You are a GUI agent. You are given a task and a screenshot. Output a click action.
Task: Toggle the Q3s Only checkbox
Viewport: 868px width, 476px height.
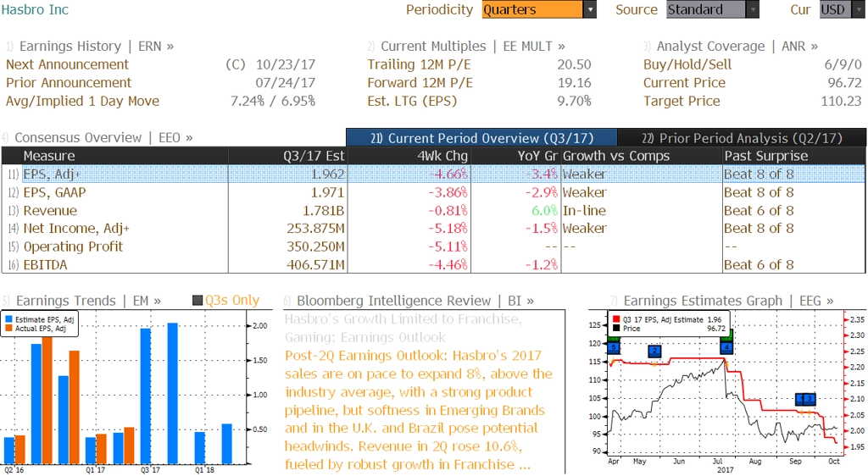click(197, 301)
